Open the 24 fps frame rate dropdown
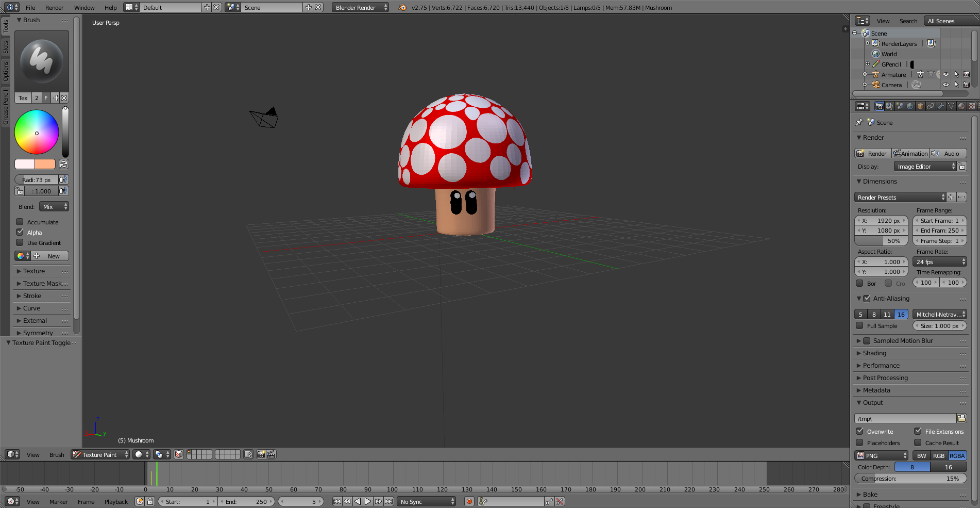 [x=940, y=261]
